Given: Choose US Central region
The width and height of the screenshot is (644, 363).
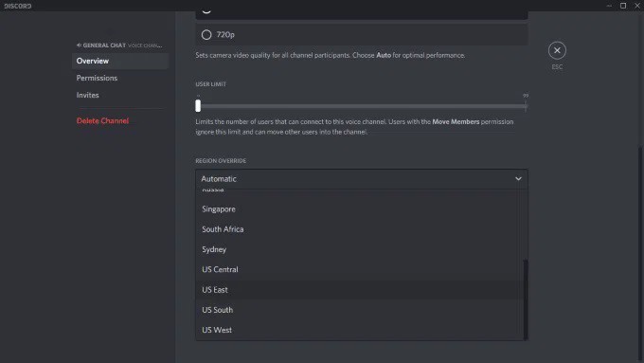Looking at the screenshot, I should [360, 270].
